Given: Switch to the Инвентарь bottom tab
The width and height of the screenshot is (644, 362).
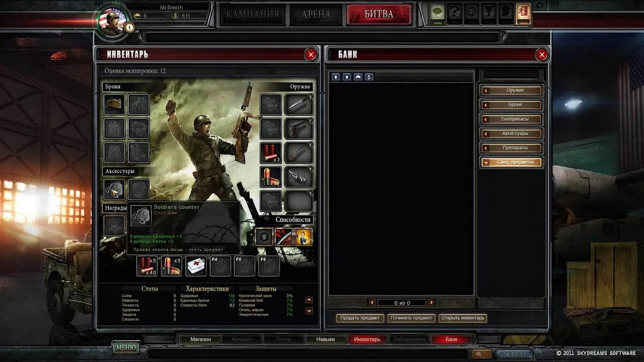Looking at the screenshot, I should (x=367, y=339).
